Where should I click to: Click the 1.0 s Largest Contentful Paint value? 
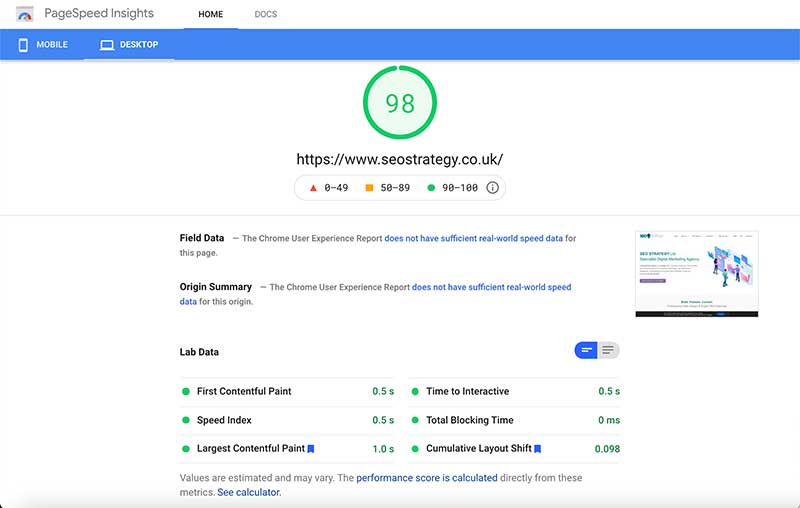tap(383, 449)
